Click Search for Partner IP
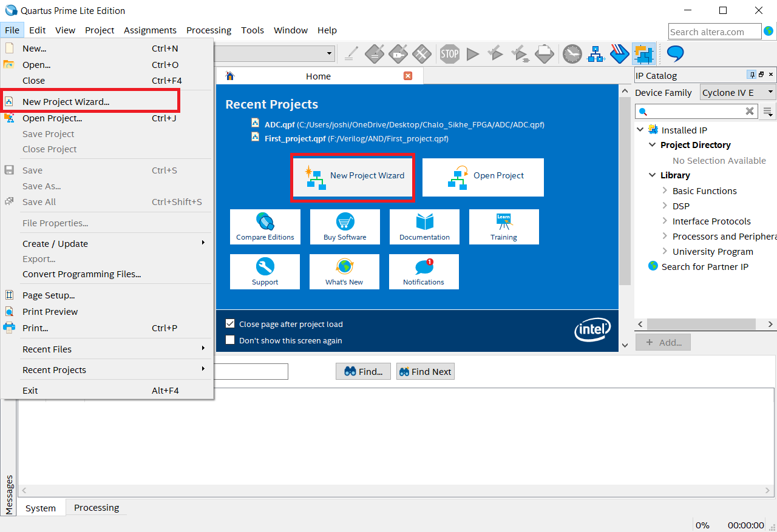This screenshot has width=777, height=532. (705, 266)
